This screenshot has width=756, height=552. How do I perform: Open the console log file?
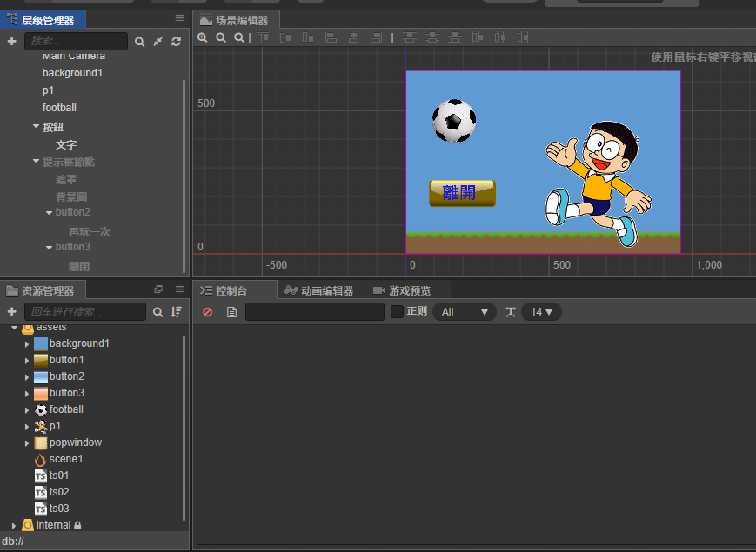coord(232,312)
